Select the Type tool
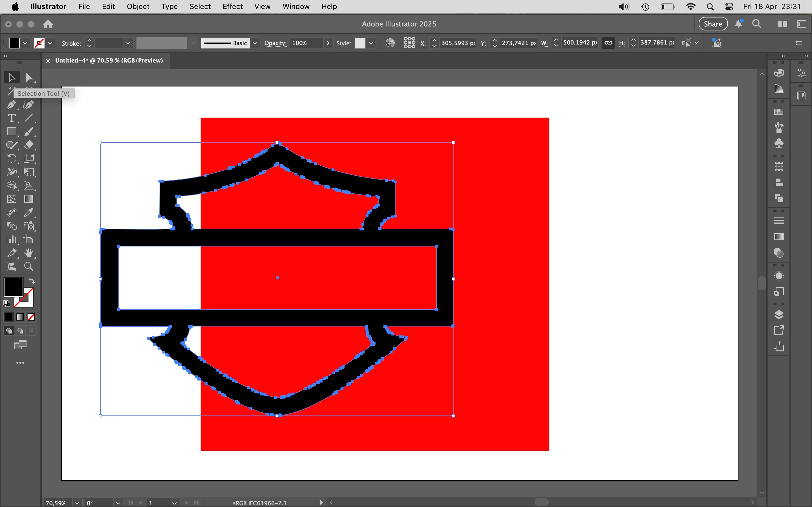Viewport: 812px width, 507px height. point(11,118)
